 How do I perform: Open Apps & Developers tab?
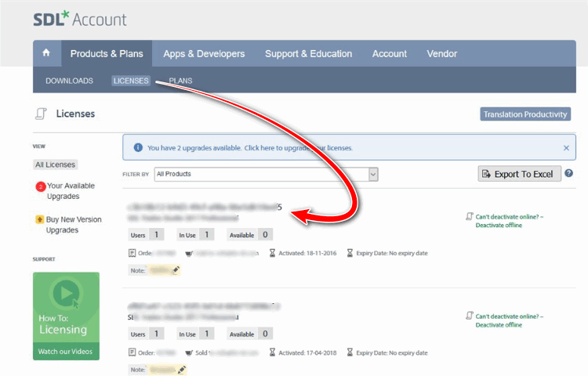[x=204, y=53]
